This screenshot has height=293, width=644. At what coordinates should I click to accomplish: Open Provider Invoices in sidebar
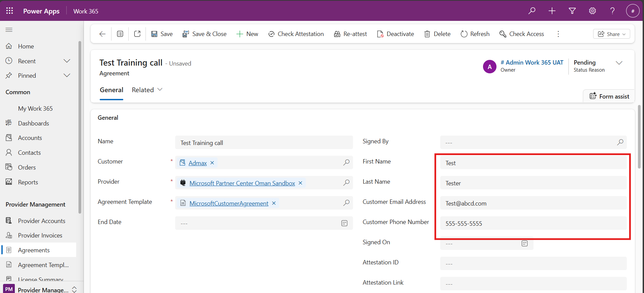pos(40,235)
